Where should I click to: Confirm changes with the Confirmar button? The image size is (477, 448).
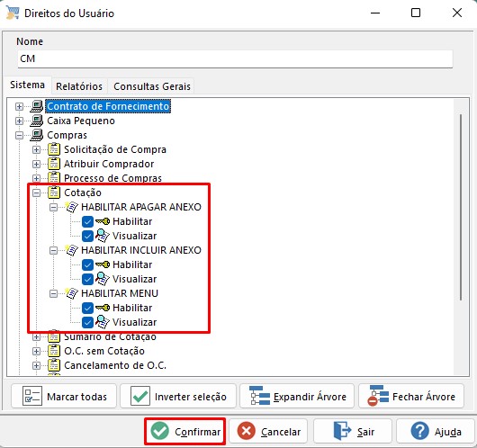[x=185, y=431]
